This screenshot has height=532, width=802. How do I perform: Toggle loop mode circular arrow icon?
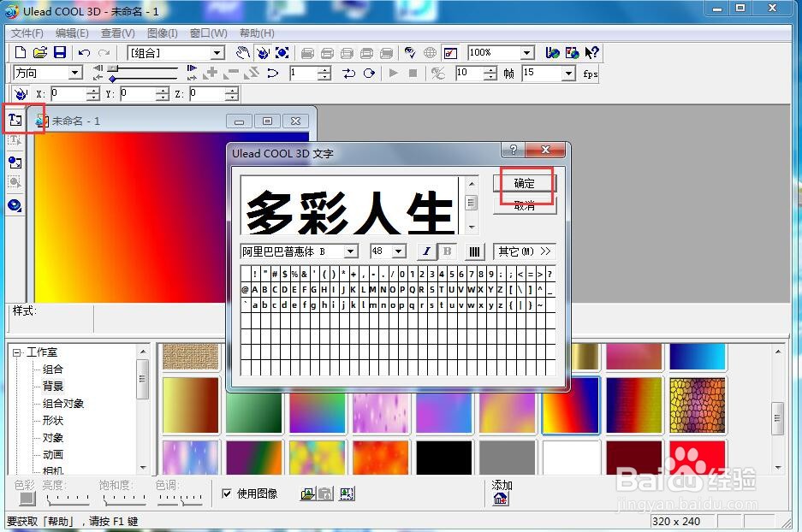coord(369,74)
